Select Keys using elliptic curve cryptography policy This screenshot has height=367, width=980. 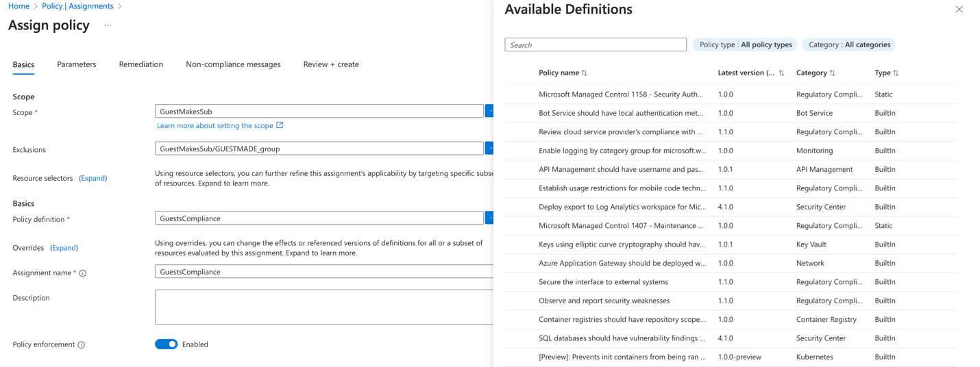pyautogui.click(x=621, y=244)
